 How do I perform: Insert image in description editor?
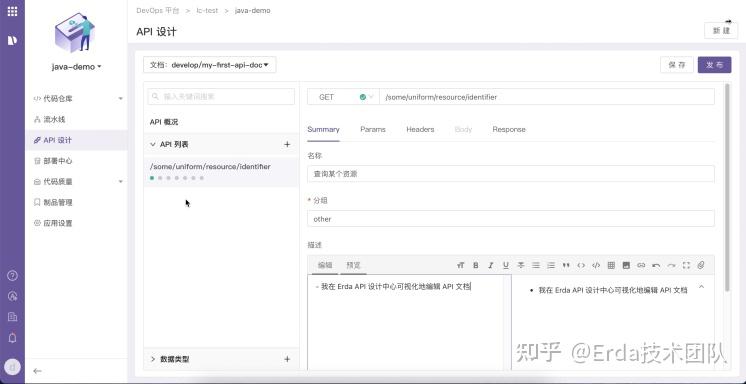pos(626,266)
